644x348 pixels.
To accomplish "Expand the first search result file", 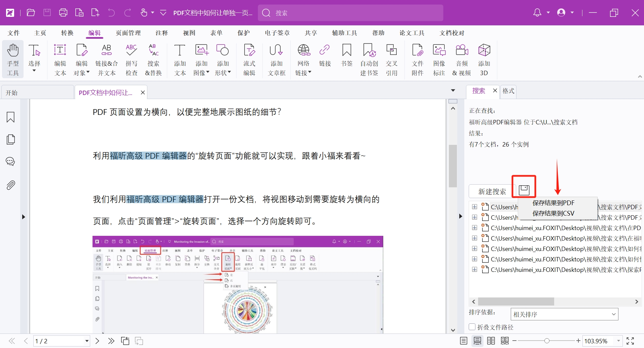I will tap(474, 207).
